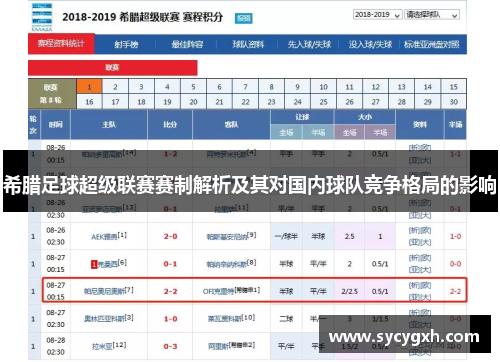Click the Greek Super League logo

pos(42,17)
